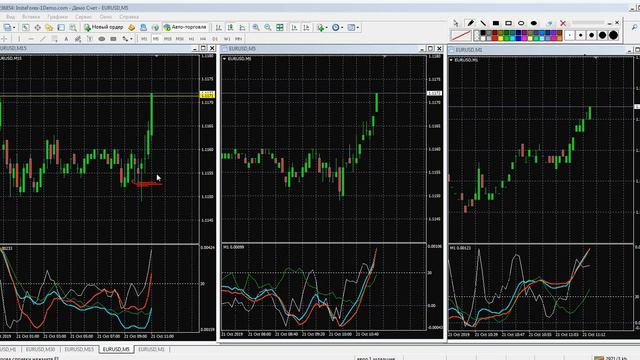
Task: Select the horizontal line drawing tool
Action: click(x=31, y=39)
